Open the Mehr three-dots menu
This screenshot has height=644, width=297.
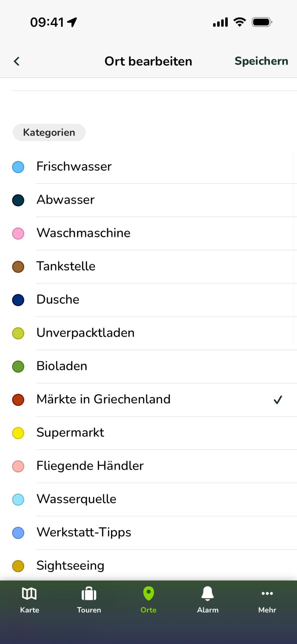[x=267, y=599]
